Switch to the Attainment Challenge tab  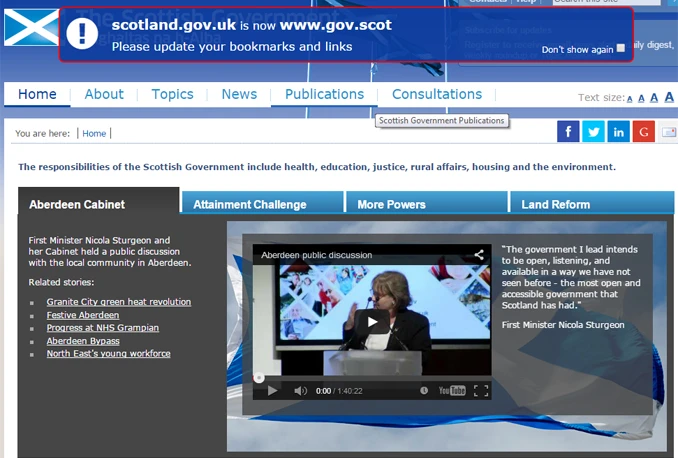tap(262, 204)
